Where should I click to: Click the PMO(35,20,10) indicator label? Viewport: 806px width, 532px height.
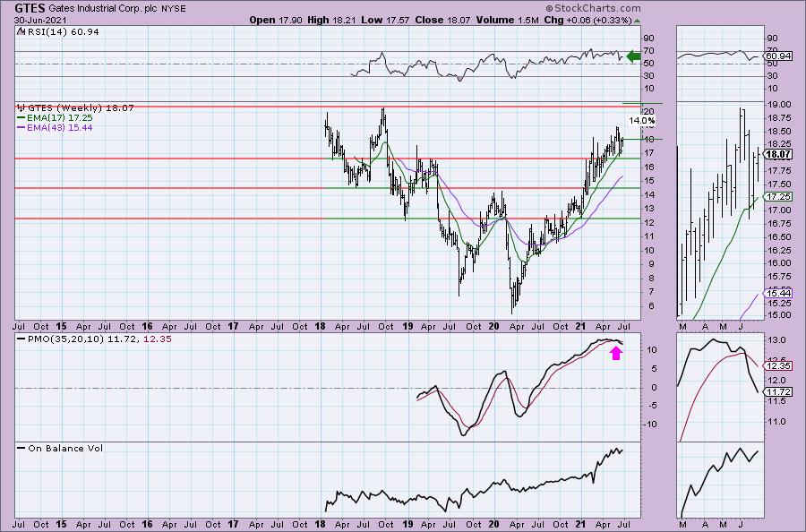pos(99,339)
